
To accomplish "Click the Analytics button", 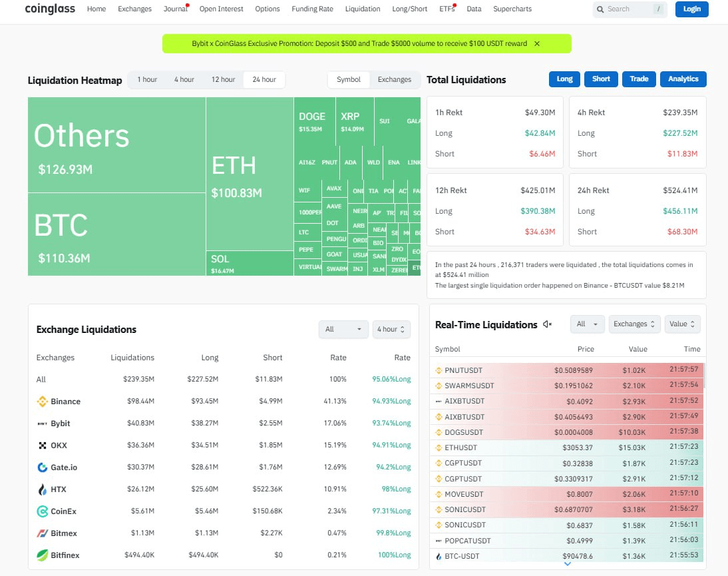I will tap(683, 79).
